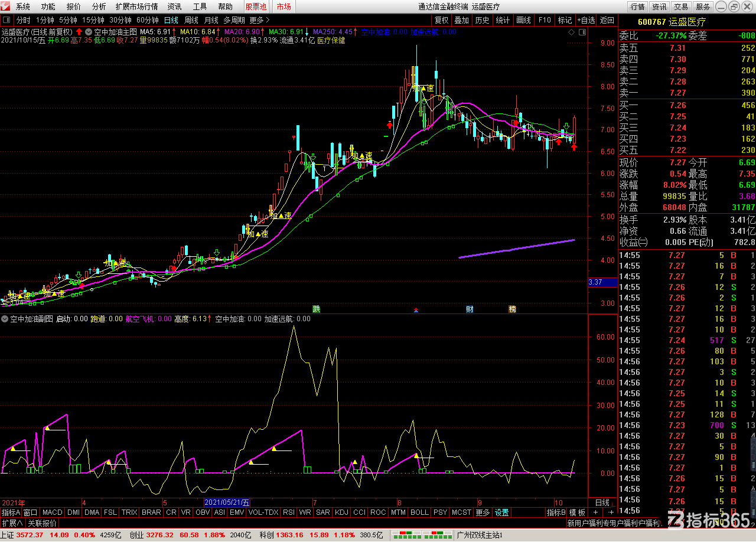
Task: Click the 榜 marker below main chart
Action: coord(512,309)
